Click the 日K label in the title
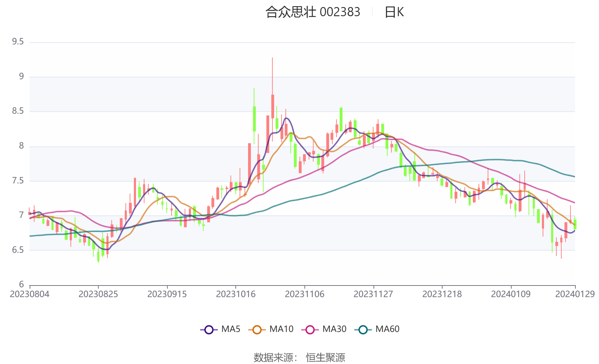Screen dimensions: 599x364 [x=394, y=12]
